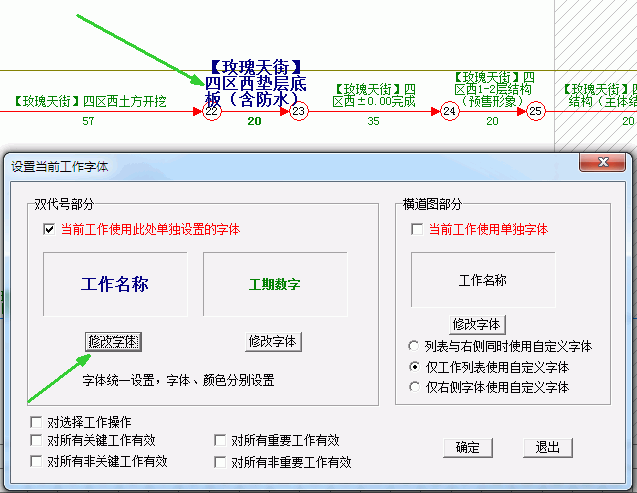Select node circle 25 on the diagram

tap(536, 112)
